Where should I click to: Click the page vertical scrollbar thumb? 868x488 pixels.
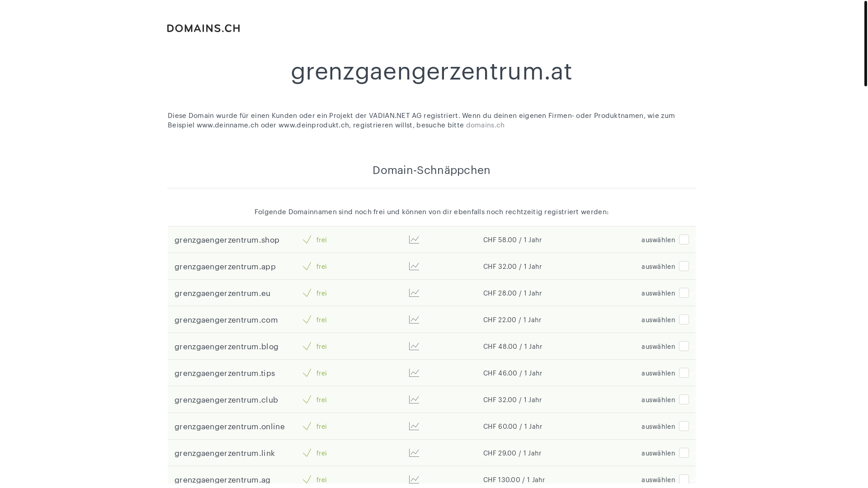[x=865, y=43]
